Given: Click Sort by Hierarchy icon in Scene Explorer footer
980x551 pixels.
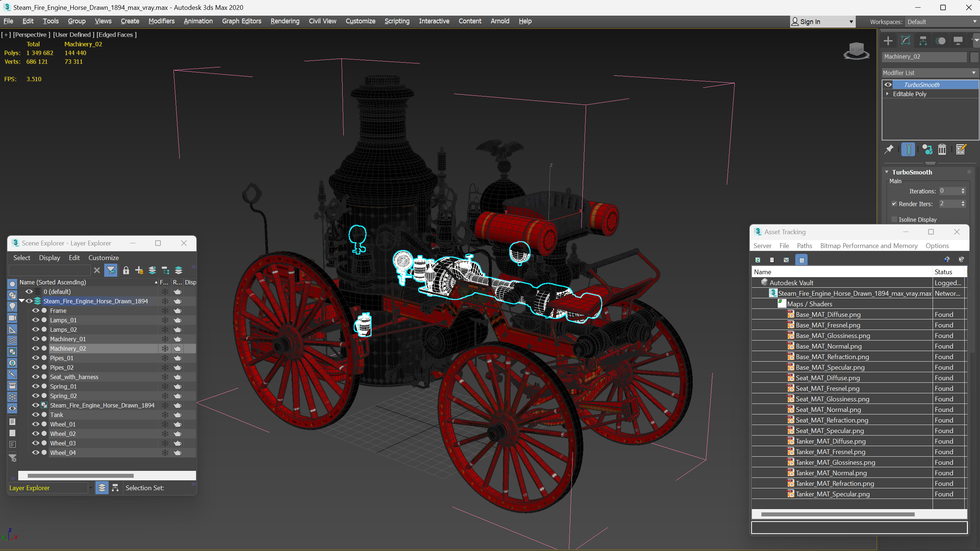Looking at the screenshot, I should coord(115,488).
